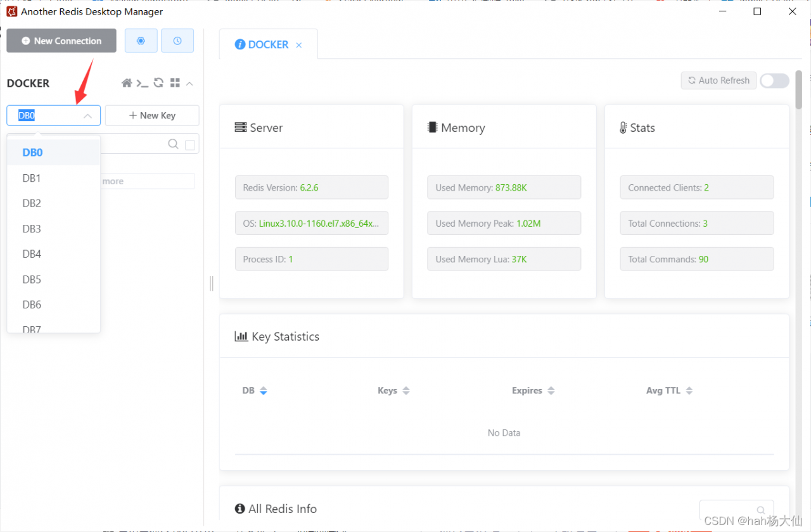Screen dimensions: 811x532
Task: Toggle the exact search checkbox
Action: tap(190, 145)
